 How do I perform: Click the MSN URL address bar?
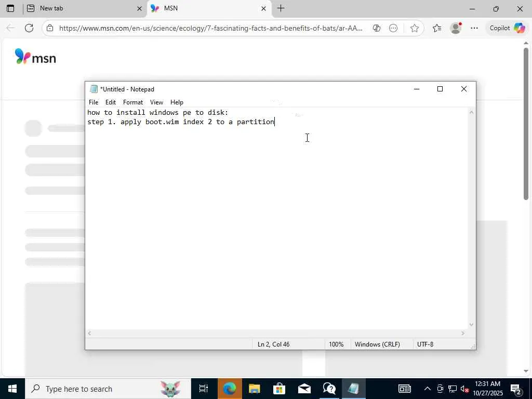click(x=210, y=28)
